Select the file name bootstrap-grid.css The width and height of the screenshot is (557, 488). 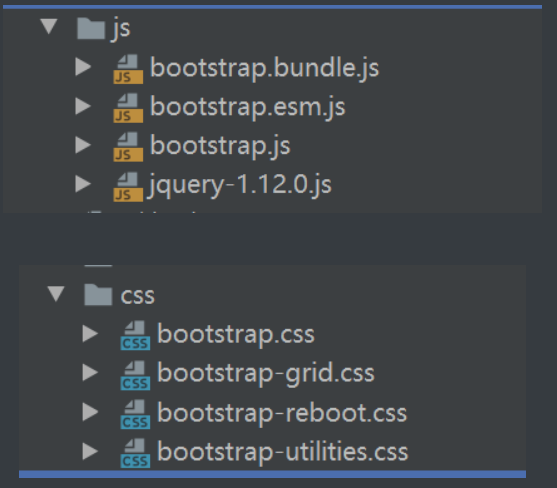(266, 374)
